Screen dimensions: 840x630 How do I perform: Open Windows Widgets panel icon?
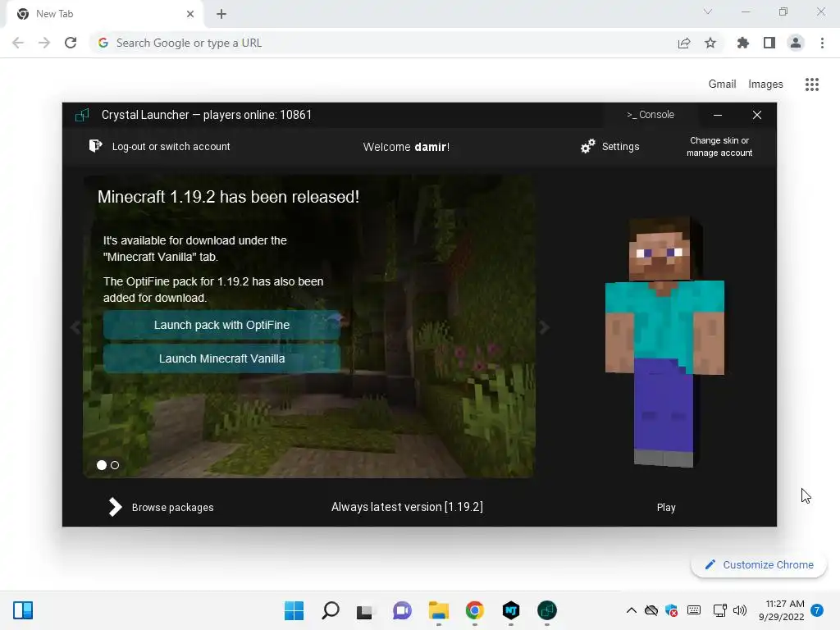pyautogui.click(x=23, y=610)
